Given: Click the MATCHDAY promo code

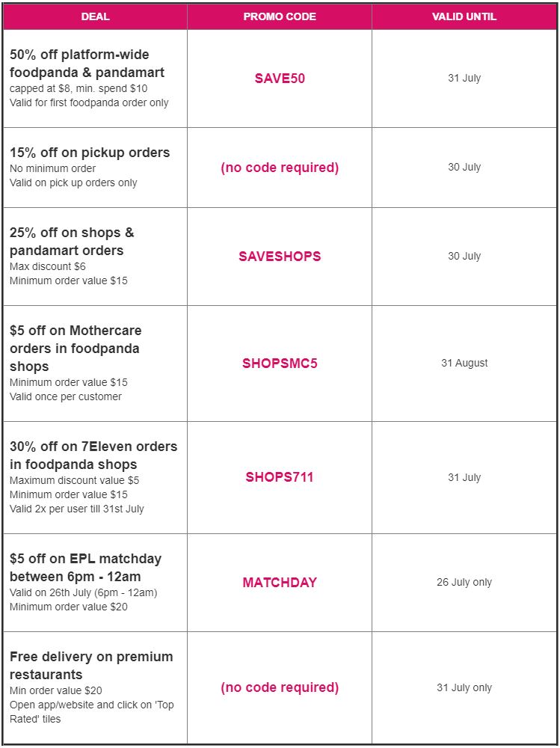Looking at the screenshot, I should tap(280, 582).
